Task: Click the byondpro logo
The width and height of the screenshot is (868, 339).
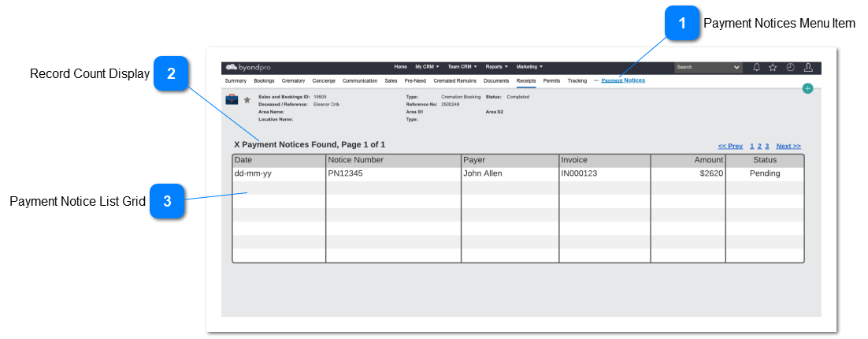Action: point(247,67)
